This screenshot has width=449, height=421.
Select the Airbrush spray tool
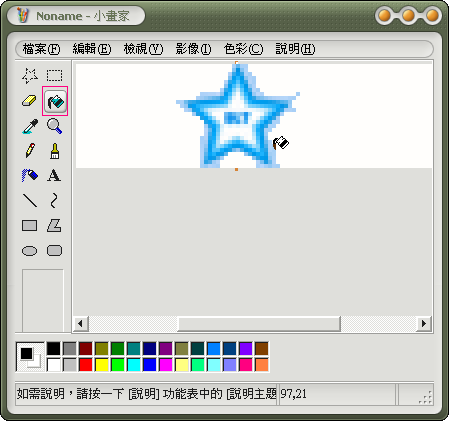[x=30, y=175]
